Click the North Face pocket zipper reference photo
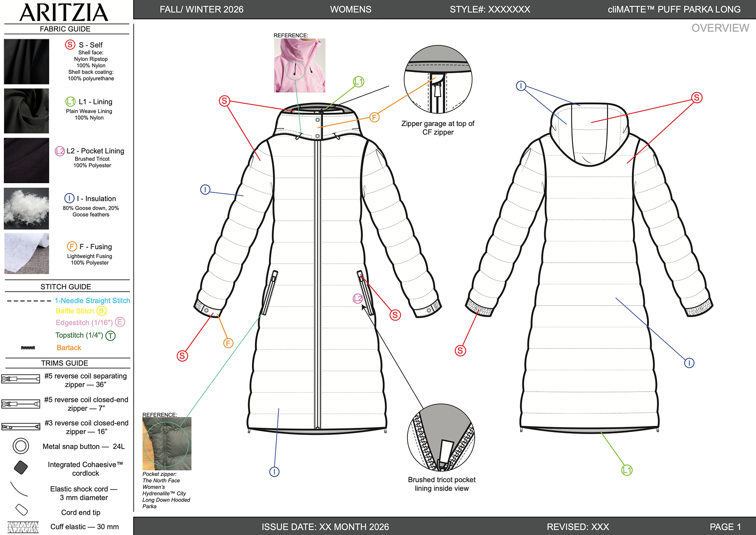Screen dimensions: 756x535 [167, 444]
